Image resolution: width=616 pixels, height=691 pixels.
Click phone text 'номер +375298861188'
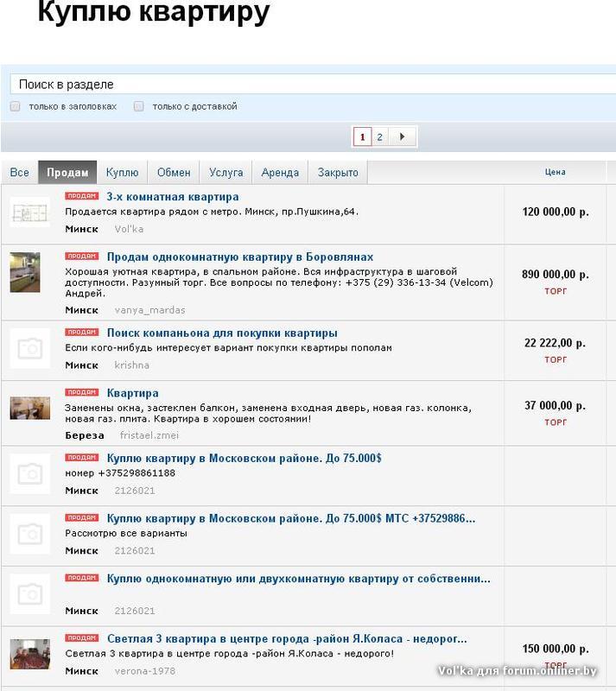click(120, 472)
